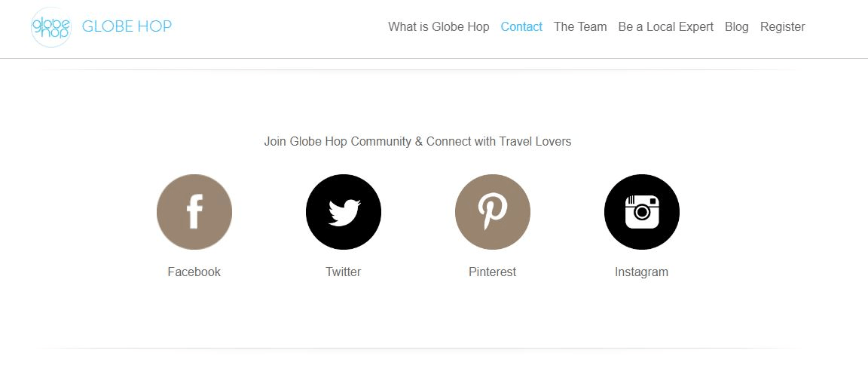
Task: Open the Instagram text link
Action: click(642, 272)
